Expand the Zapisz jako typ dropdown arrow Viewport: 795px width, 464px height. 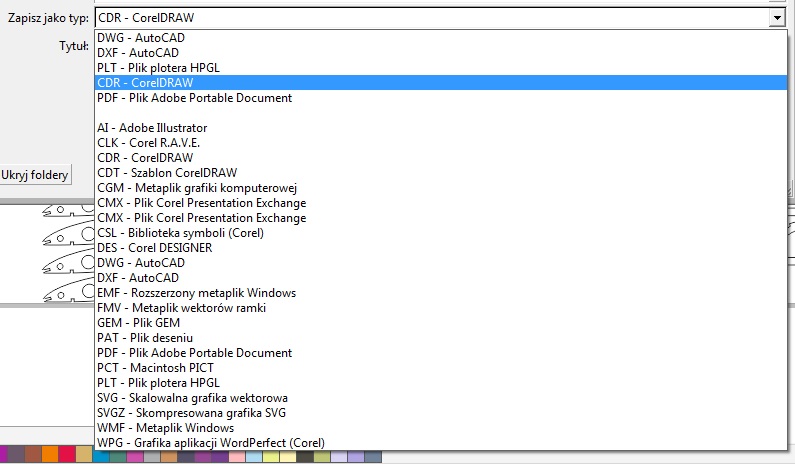(776, 18)
